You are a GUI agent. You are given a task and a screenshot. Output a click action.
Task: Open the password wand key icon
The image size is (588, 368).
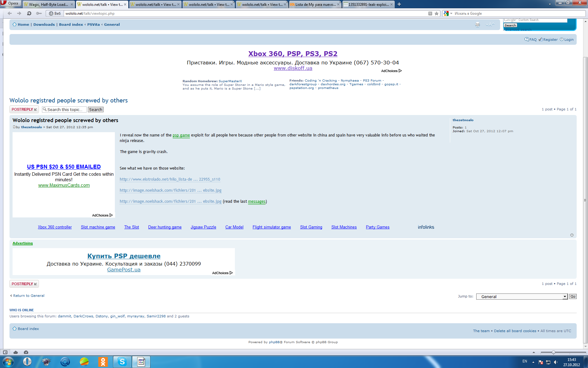[x=39, y=13]
